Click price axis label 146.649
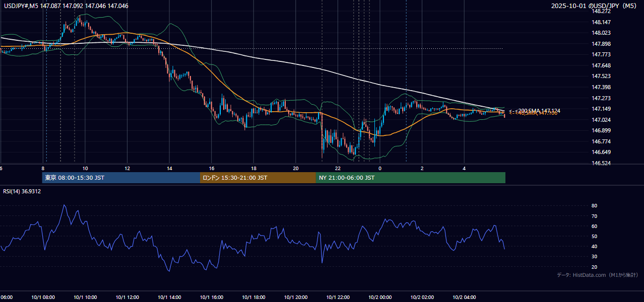 [602, 152]
